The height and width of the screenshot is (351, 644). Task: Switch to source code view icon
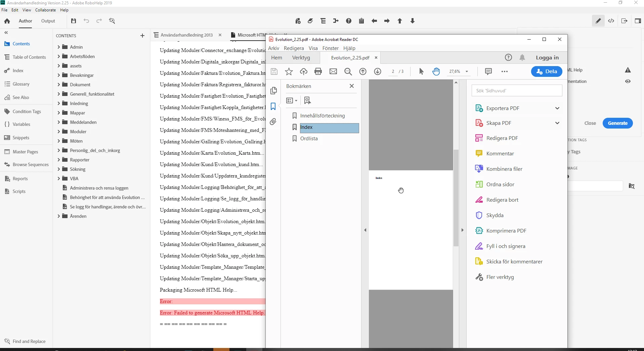tap(611, 21)
